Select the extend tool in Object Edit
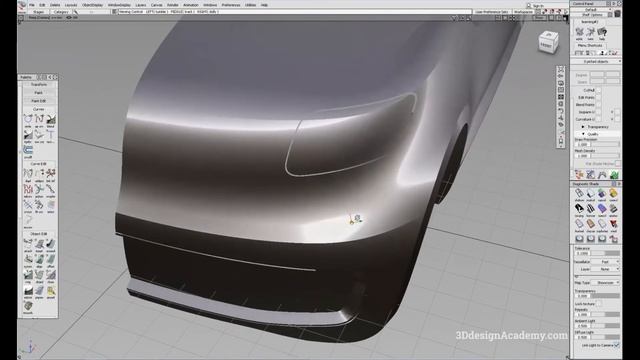The width and height of the screenshot is (640, 360). tap(51, 244)
